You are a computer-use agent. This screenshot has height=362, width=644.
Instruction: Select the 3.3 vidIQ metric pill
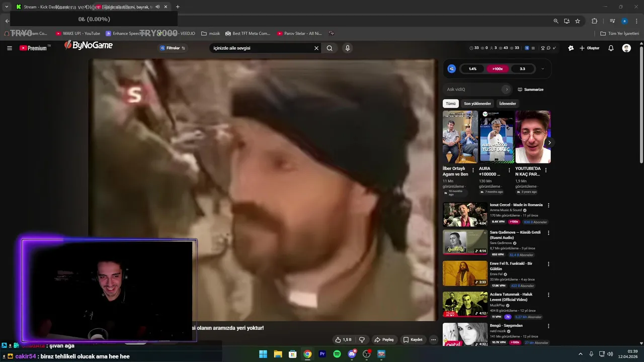coord(522,69)
